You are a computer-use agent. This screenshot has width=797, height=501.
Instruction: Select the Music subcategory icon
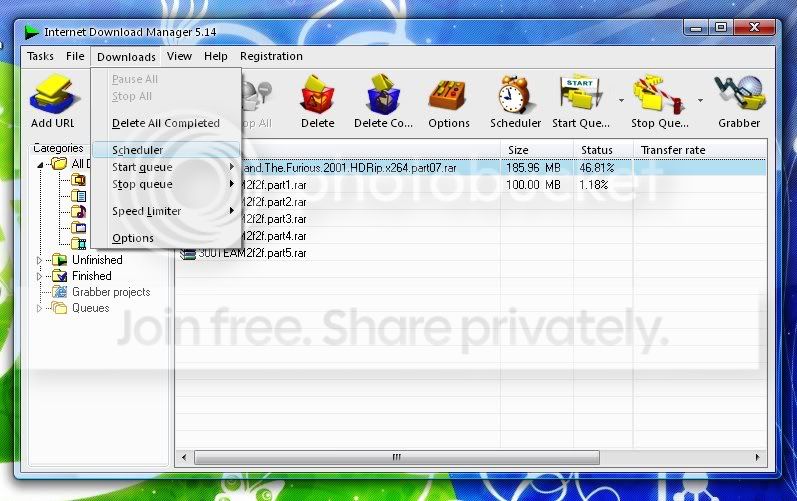78,211
